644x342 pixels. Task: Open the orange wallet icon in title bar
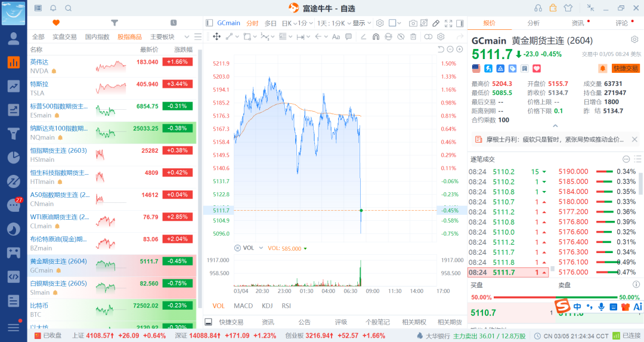pyautogui.click(x=553, y=8)
